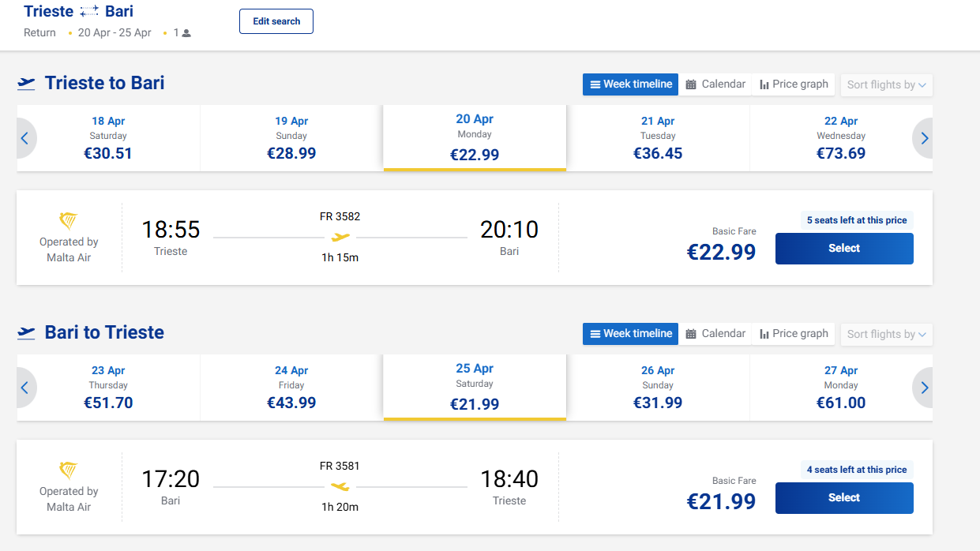Switch outbound view to Calendar
Viewport: 980px width, 551px height.
click(715, 84)
